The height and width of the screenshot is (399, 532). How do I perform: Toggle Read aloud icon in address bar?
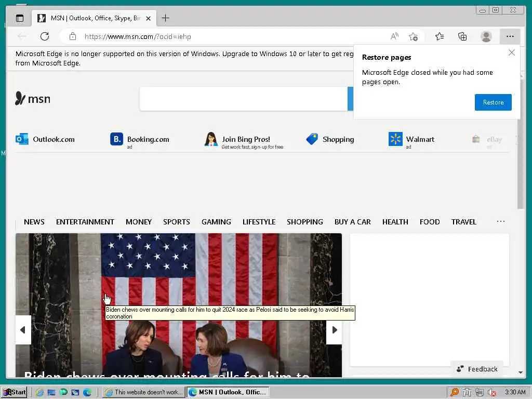394,36
